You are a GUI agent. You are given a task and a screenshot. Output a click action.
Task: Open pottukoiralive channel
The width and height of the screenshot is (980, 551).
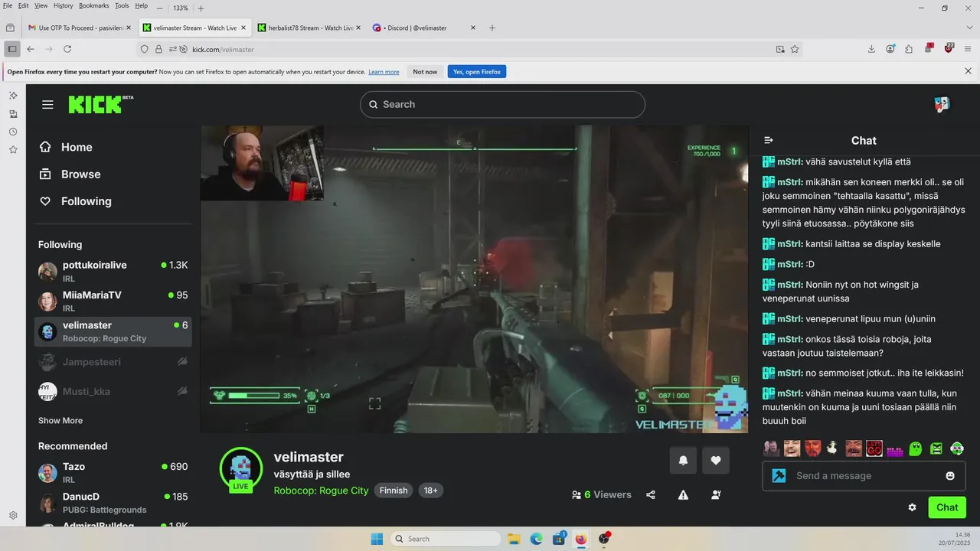(x=113, y=271)
